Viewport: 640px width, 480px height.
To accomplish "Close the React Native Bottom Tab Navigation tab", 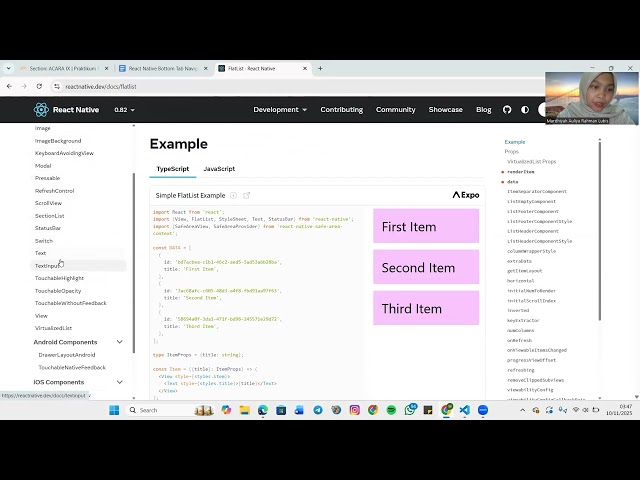I will [x=206, y=69].
